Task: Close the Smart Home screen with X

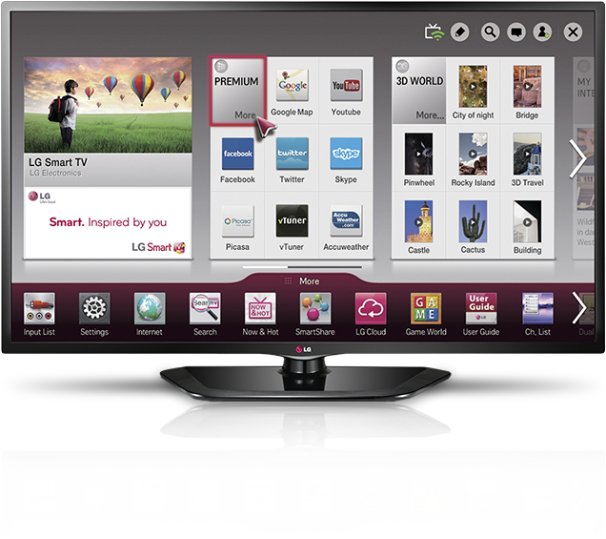Action: pyautogui.click(x=573, y=32)
